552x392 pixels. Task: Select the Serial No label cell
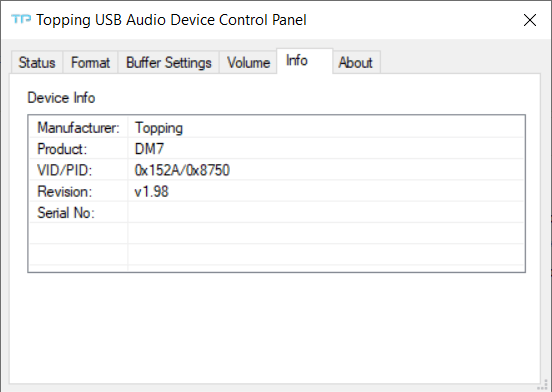click(79, 213)
